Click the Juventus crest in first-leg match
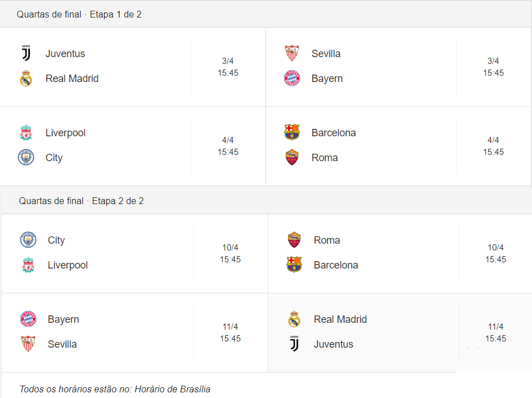532x398 pixels. pyautogui.click(x=26, y=53)
